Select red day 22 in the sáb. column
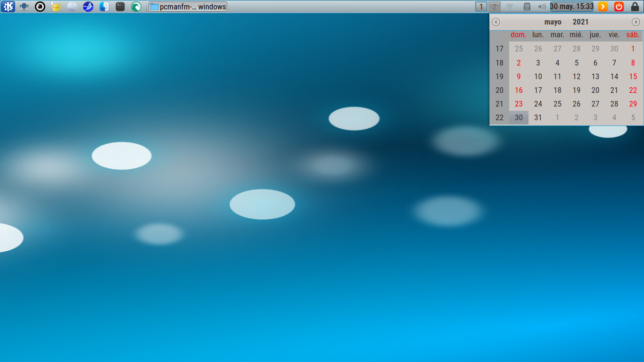The width and height of the screenshot is (644, 362). pyautogui.click(x=633, y=90)
